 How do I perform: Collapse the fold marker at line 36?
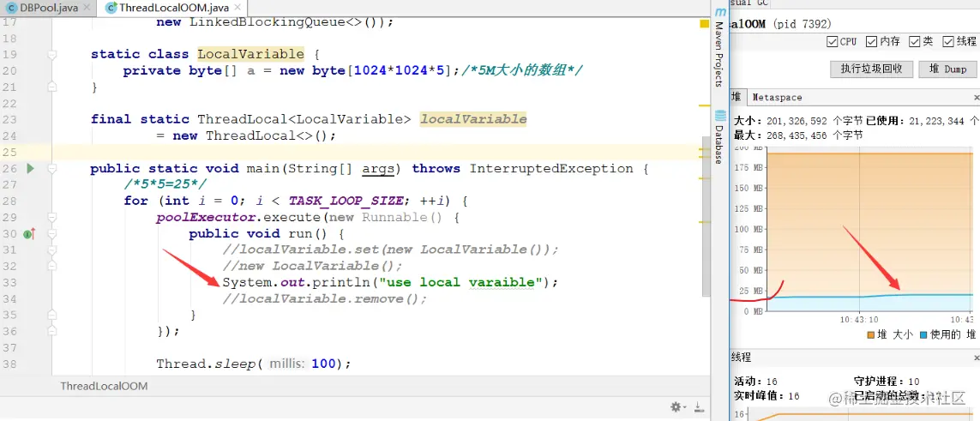point(52,331)
